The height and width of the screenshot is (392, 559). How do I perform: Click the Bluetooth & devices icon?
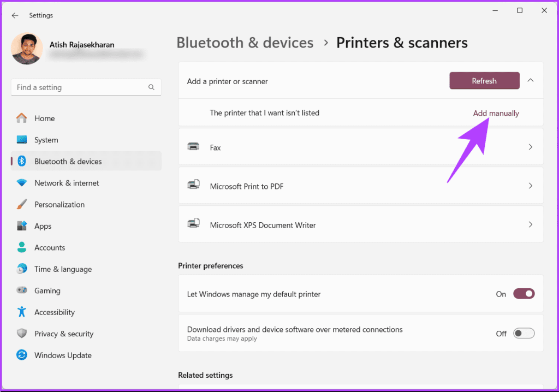[22, 161]
